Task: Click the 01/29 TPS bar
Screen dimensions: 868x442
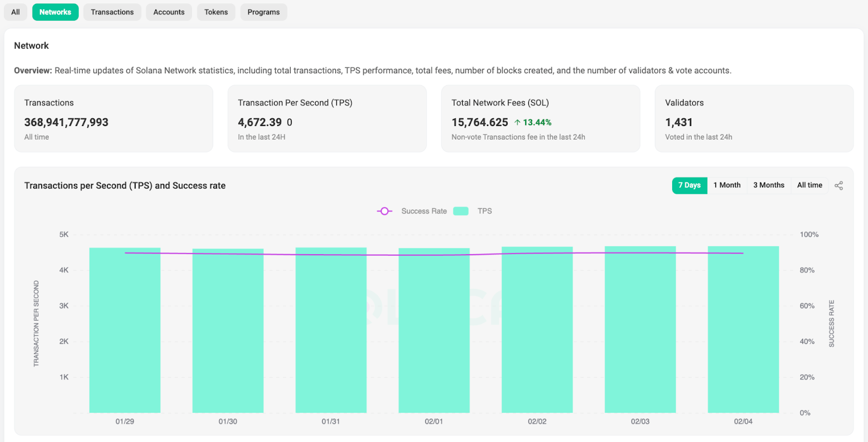Action: [125, 331]
